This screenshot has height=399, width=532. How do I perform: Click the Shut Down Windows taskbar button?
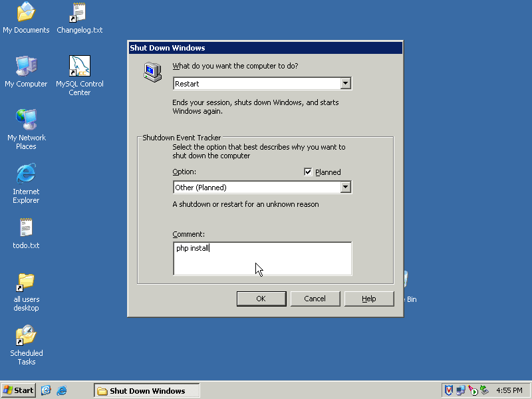(x=146, y=391)
